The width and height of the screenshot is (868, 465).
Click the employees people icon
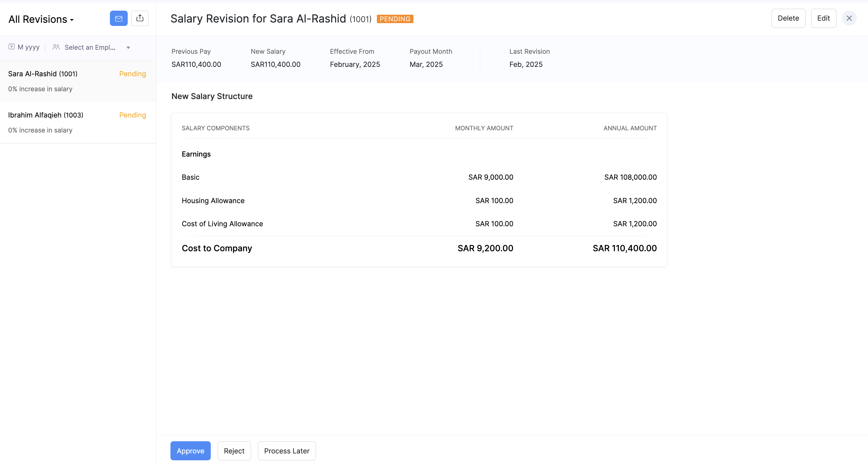56,47
